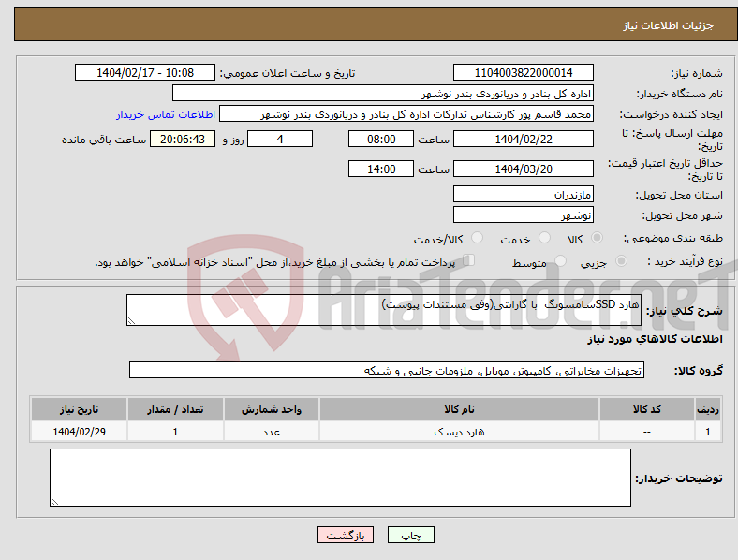Select the متوسط purchase type radio
The height and width of the screenshot is (560, 738).
pos(560,260)
